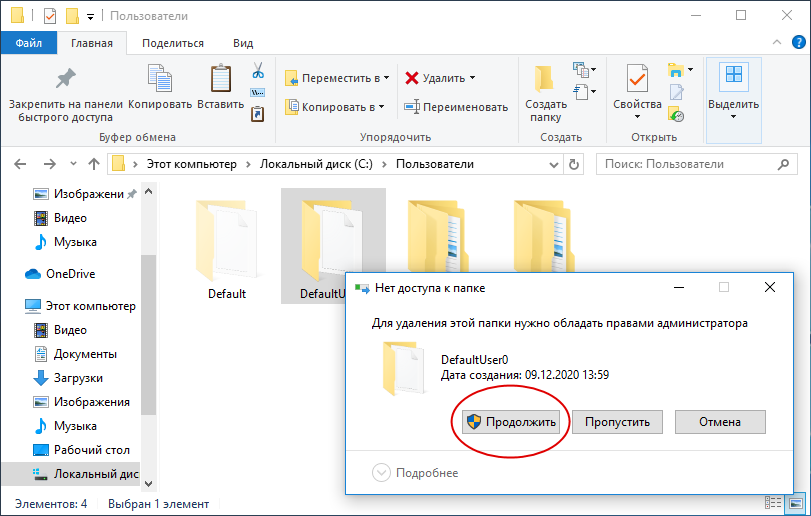Click the Create new folder icon
Viewport: 811px width, 516px height.
pyautogui.click(x=544, y=78)
